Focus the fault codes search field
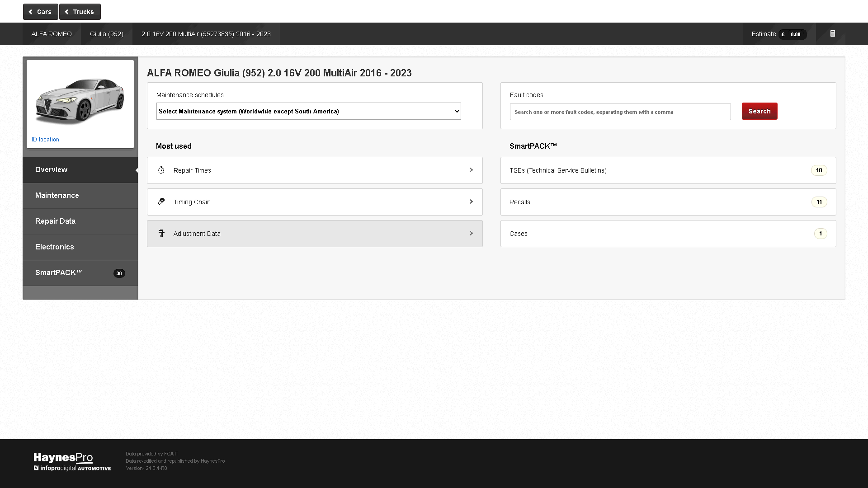Viewport: 868px width, 488px height. (620, 112)
